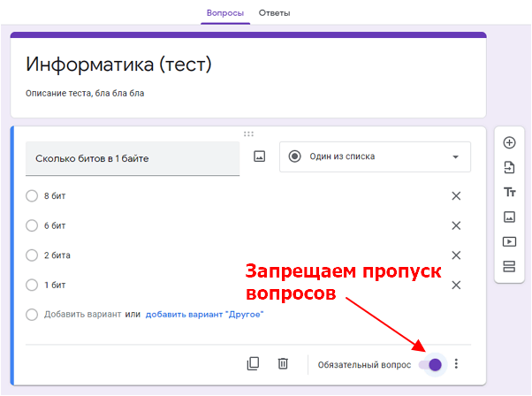
Task: Remove the '8 бит' option
Action: click(x=456, y=196)
